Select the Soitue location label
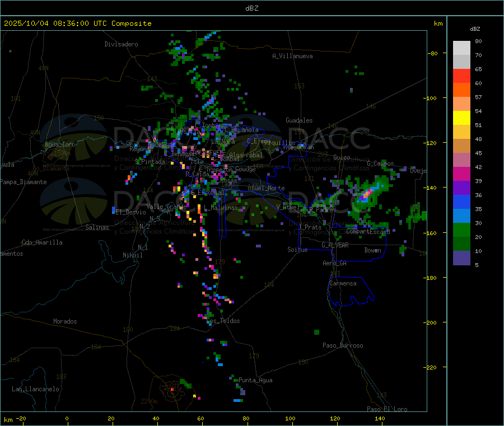504x426 pixels. 297,250
